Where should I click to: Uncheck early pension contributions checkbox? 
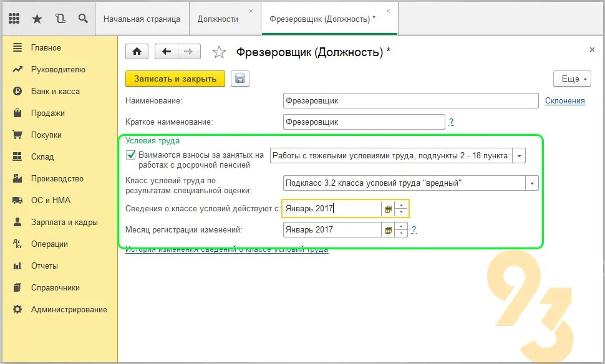(131, 155)
